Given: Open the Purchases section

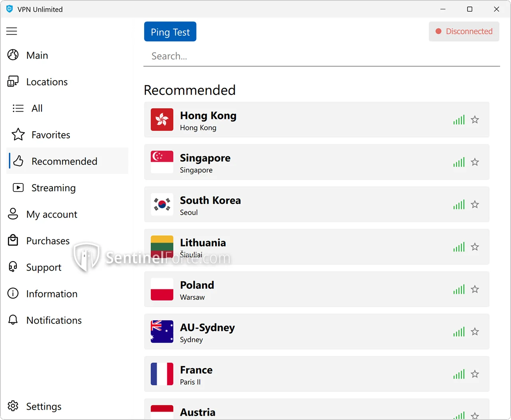Looking at the screenshot, I should 67,241.
